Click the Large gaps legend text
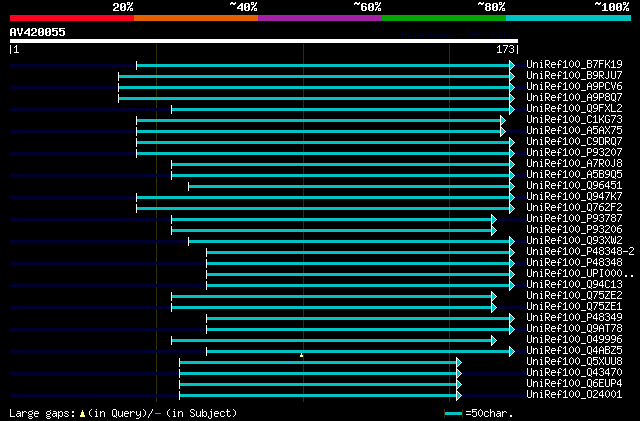This screenshot has height=421, width=640. 123,413
